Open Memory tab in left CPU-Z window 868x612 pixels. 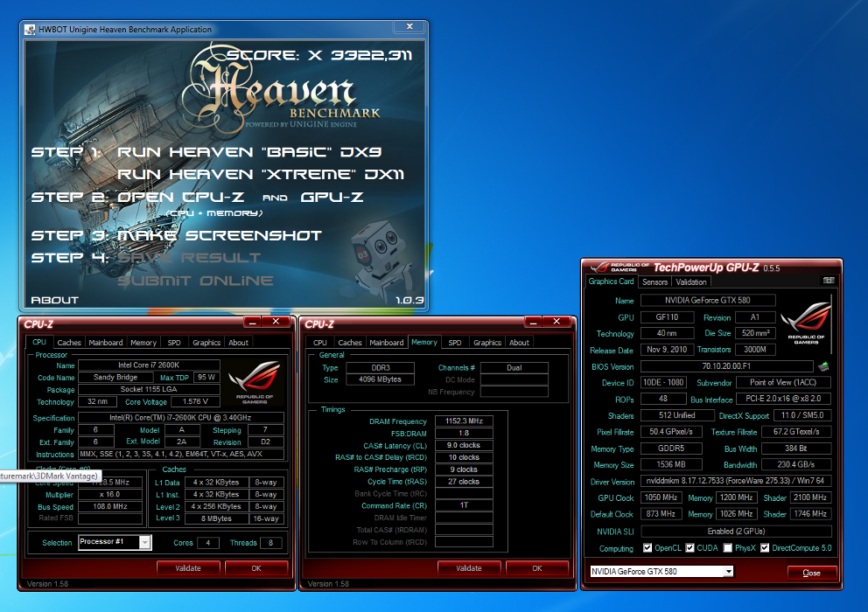143,343
